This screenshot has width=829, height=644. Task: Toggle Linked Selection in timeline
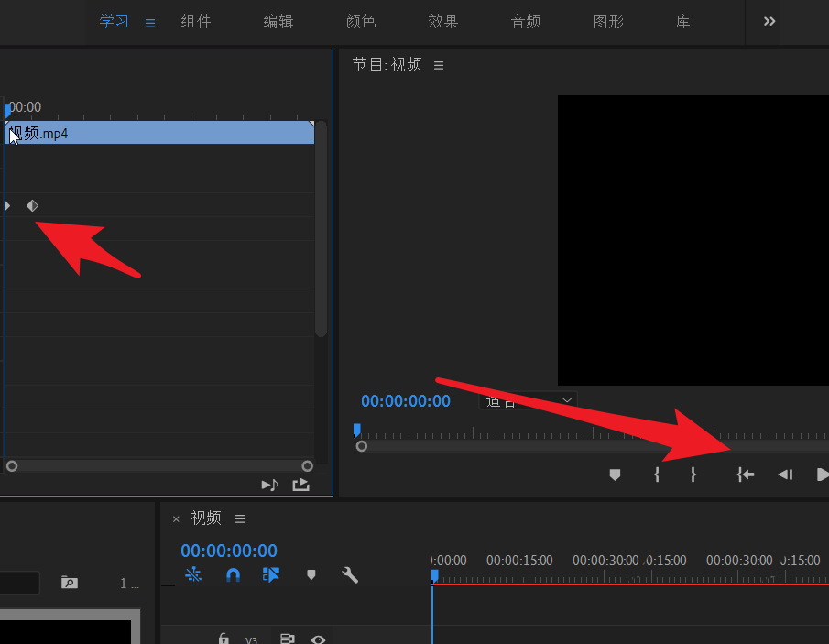tap(270, 575)
